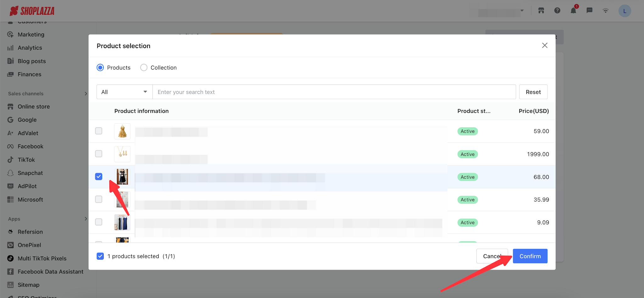Open the chat message icon
The image size is (644, 298).
590,11
